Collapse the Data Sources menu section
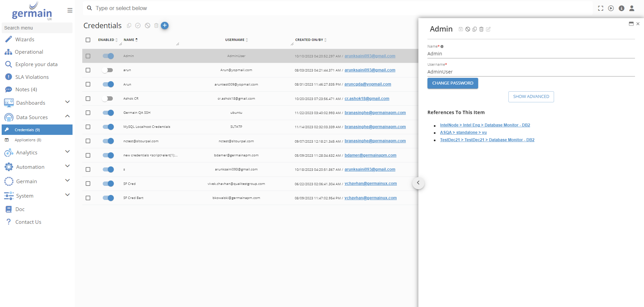The image size is (644, 307). point(67,116)
